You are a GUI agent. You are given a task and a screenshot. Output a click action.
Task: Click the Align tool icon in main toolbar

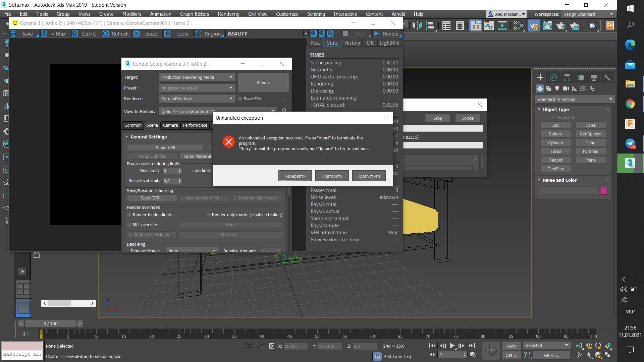click(x=430, y=25)
